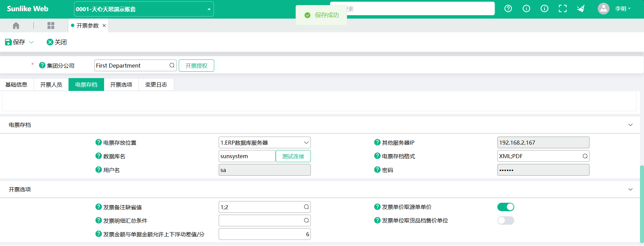Show help for 密码
This screenshot has height=246, width=644.
pos(377,170)
